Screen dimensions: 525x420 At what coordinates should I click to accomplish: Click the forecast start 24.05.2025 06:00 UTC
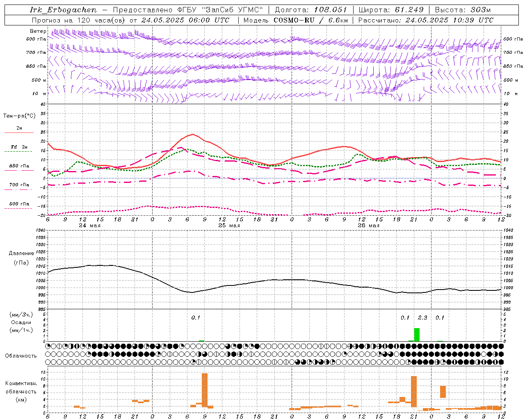pyautogui.click(x=185, y=20)
